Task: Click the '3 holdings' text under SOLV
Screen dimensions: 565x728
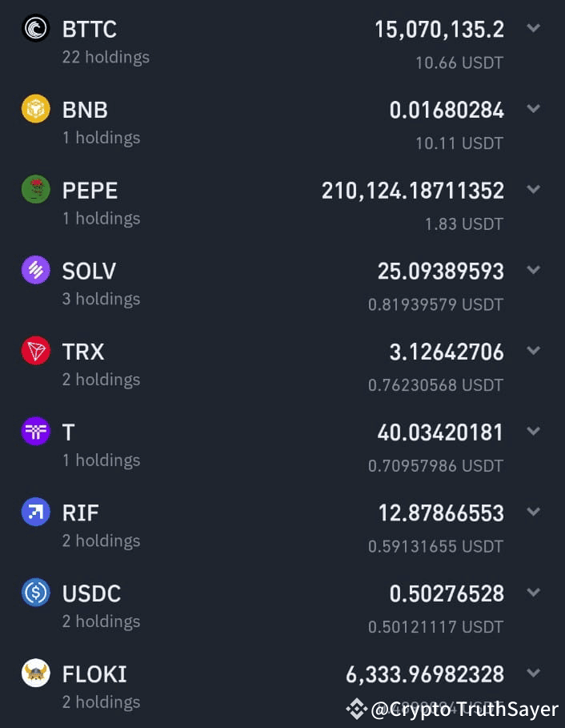Action: tap(101, 299)
